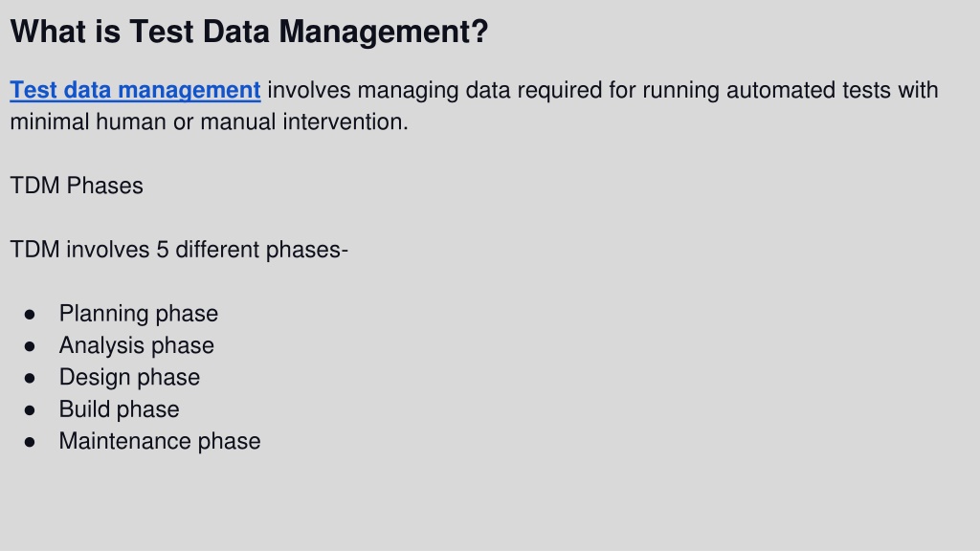
Task: Click the bullet dot beside Build phase
Action: (x=30, y=409)
